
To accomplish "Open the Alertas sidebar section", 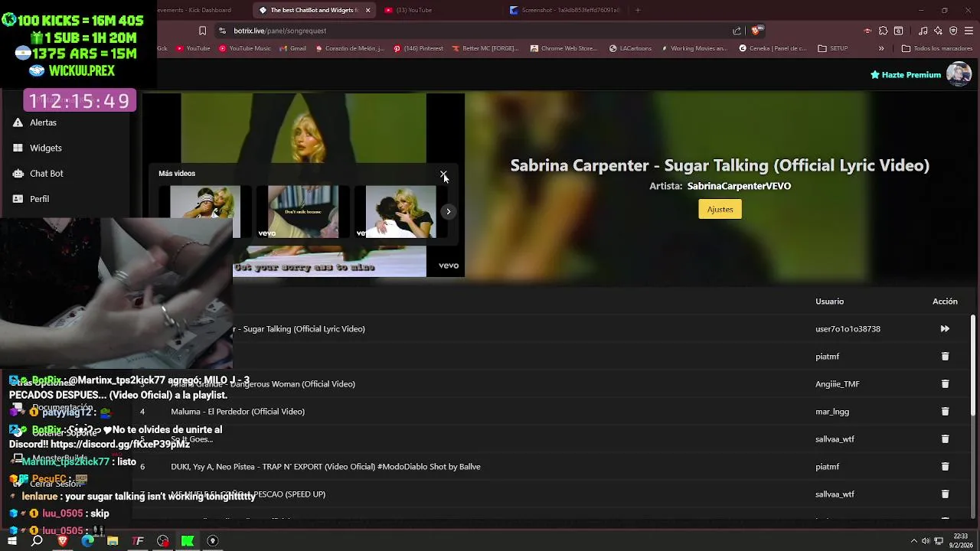I will (x=43, y=122).
